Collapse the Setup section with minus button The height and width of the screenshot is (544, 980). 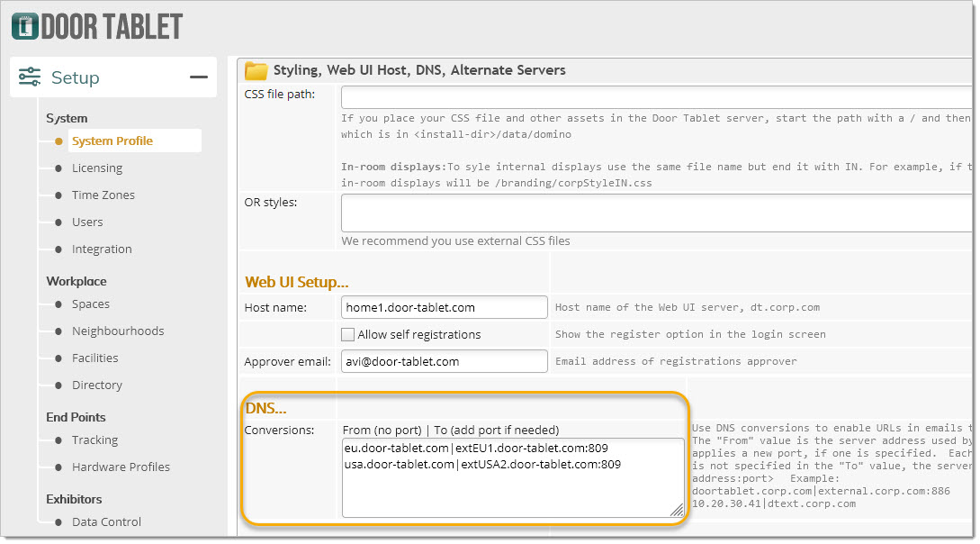pos(199,77)
